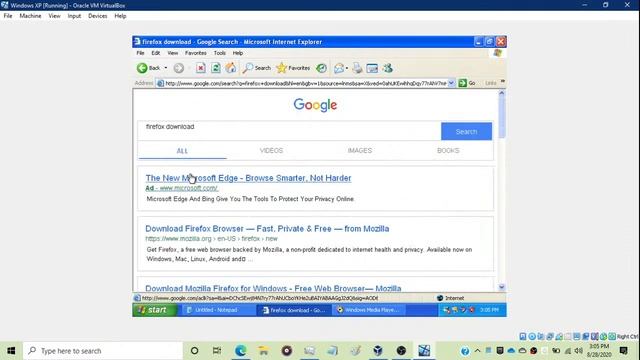The height and width of the screenshot is (360, 640).
Task: Expand the address bar URL dropdown
Action: pos(451,83)
